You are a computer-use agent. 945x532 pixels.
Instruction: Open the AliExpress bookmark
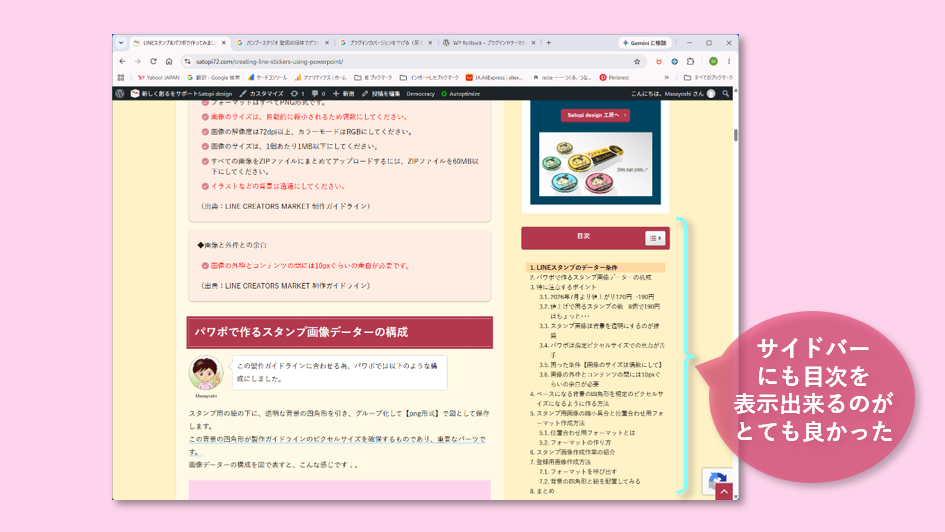494,78
